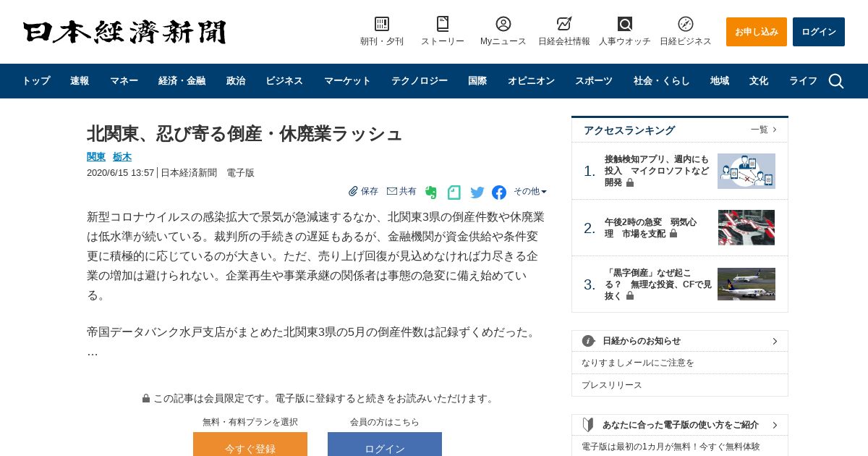Screen dimensions: 868x456
Task: Share the article to the note icon
Action: [454, 192]
